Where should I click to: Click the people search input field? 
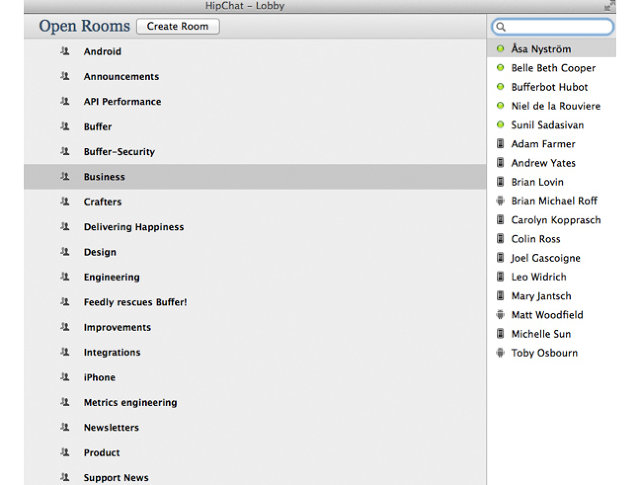click(x=553, y=27)
